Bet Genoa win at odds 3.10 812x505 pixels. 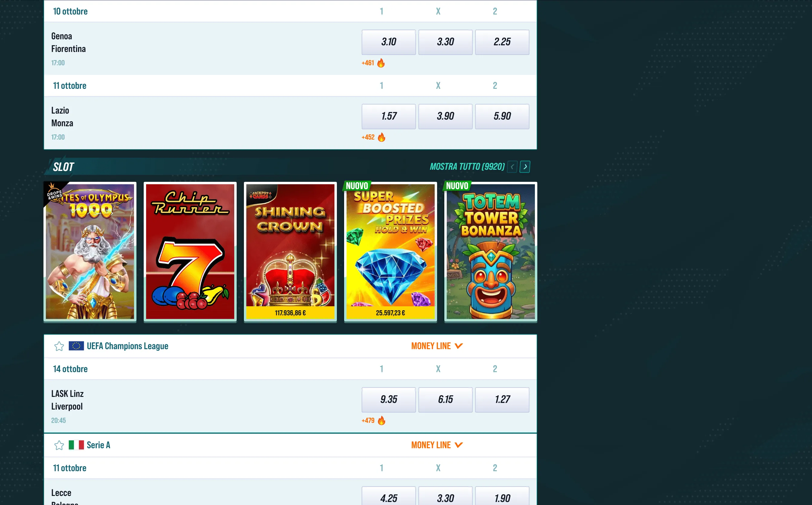point(389,42)
